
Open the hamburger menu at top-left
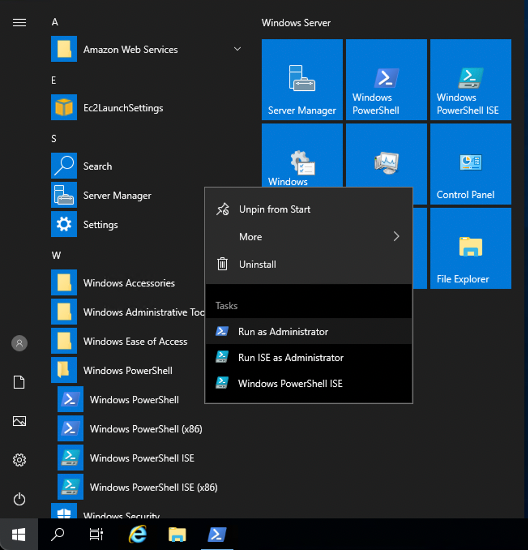(19, 23)
